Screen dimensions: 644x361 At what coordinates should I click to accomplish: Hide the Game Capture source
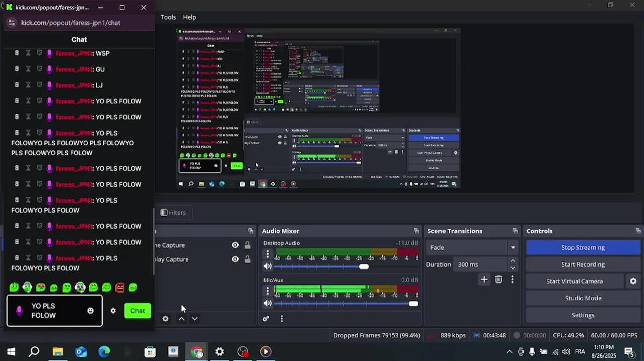(235, 245)
